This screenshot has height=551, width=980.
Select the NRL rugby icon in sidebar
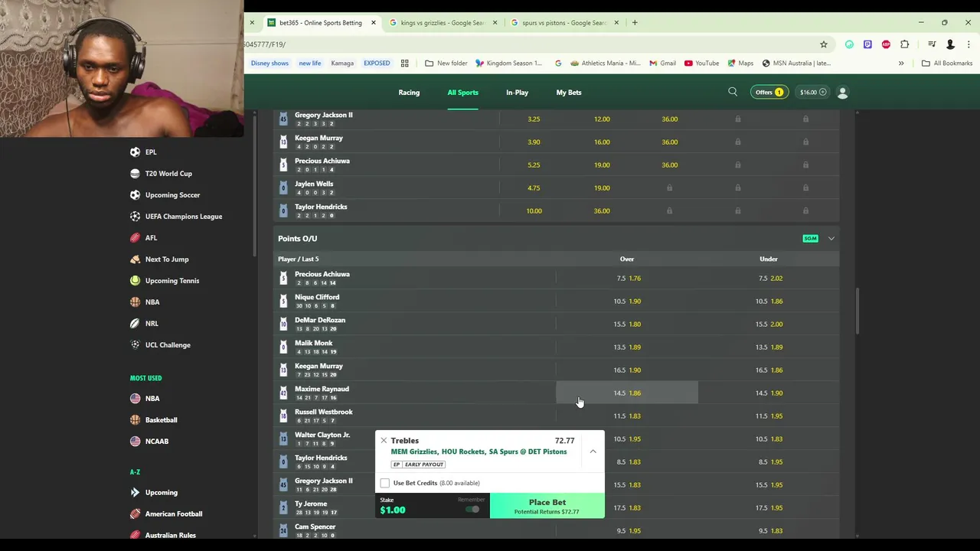pos(135,323)
